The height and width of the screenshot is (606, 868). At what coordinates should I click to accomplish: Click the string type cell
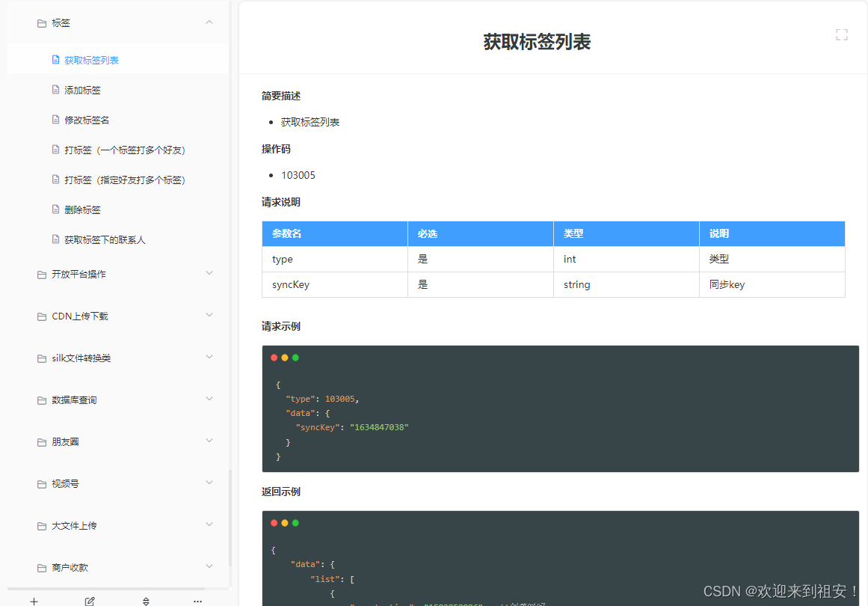(x=626, y=285)
